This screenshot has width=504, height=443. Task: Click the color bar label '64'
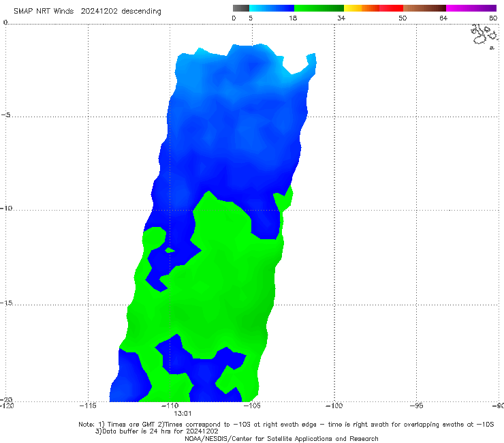(x=443, y=18)
